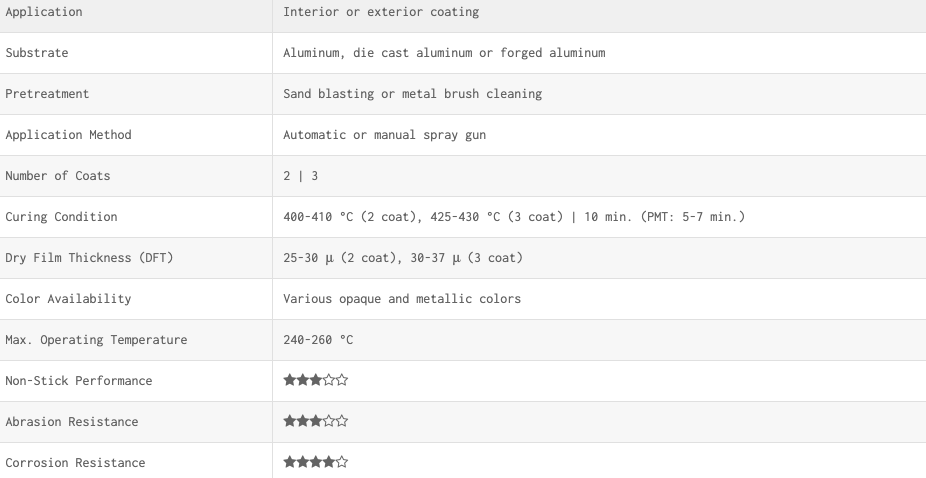Image resolution: width=926 pixels, height=478 pixels.
Task: Click the Dry Film Thickness (DFT) label
Action: tap(89, 258)
